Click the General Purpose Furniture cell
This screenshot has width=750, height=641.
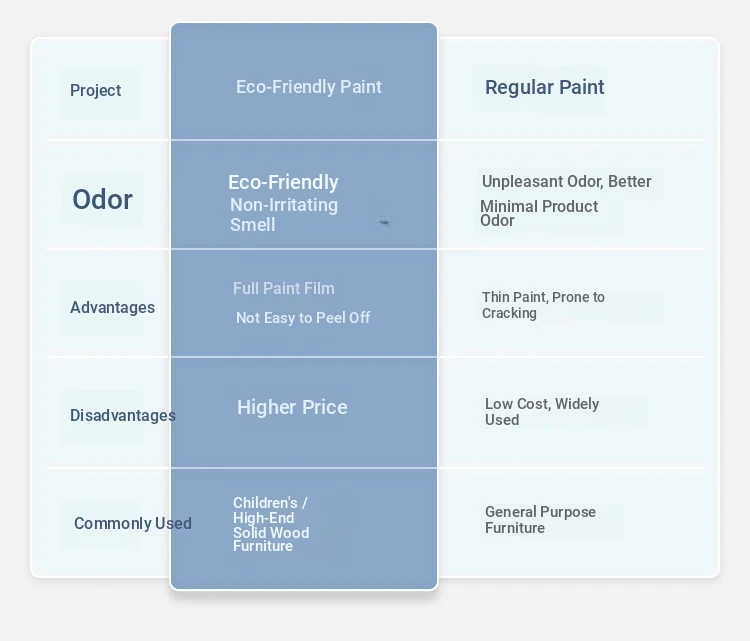(540, 519)
